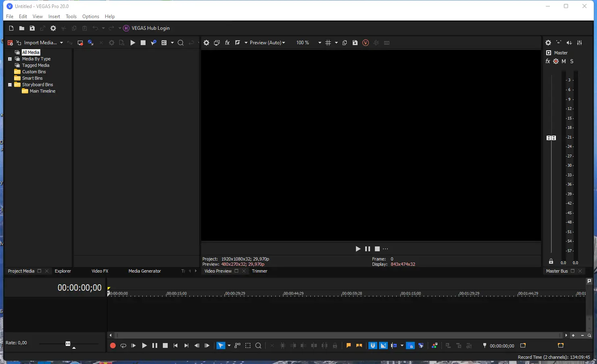
Task: Click the grid overlay icon in preview toolbar
Action: coord(329,42)
